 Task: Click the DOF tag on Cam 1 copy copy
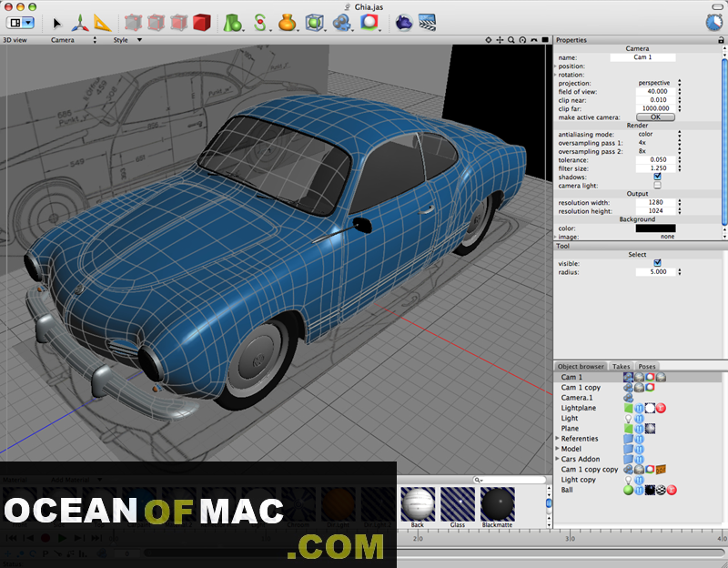click(x=661, y=470)
